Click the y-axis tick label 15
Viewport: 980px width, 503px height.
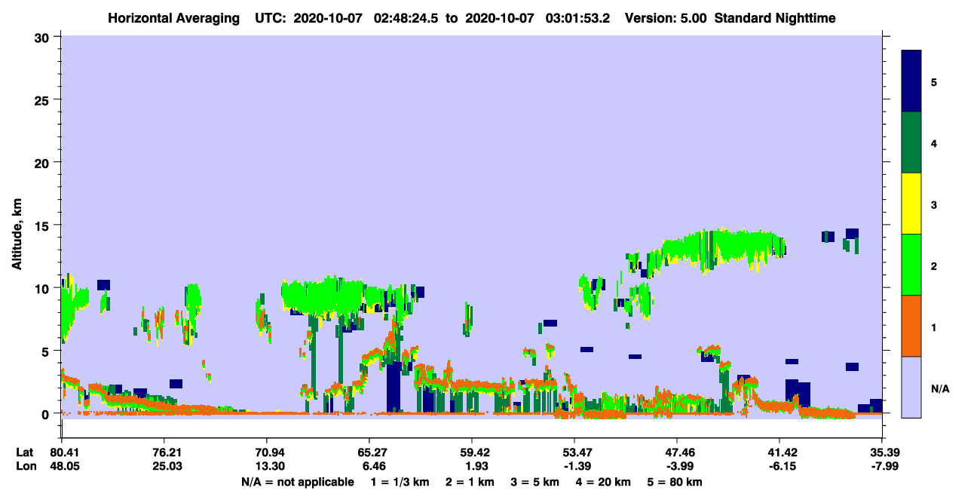click(44, 225)
